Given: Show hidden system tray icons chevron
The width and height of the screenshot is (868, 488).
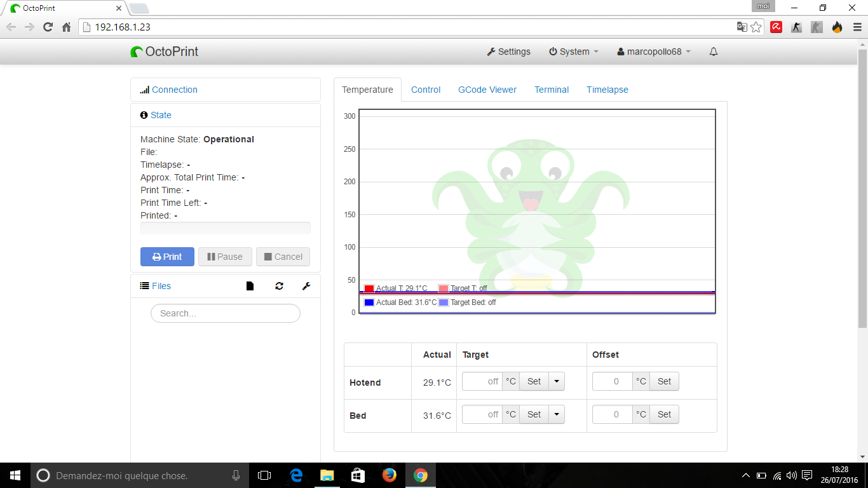Looking at the screenshot, I should (x=746, y=475).
